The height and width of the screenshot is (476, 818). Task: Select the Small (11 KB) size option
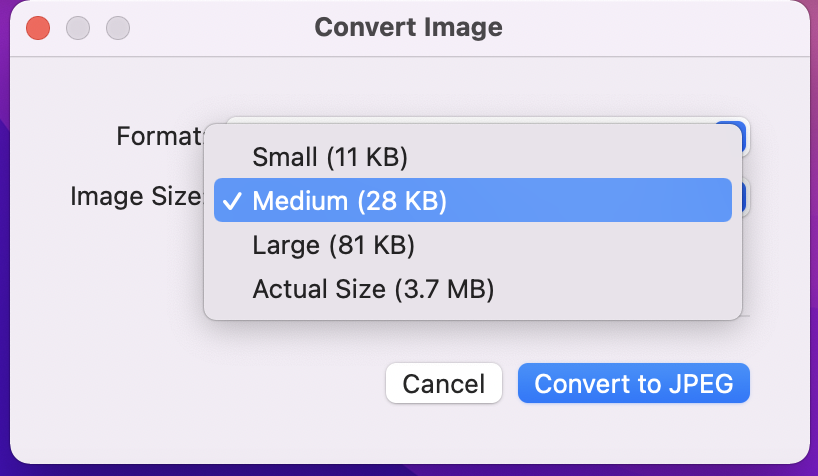coord(473,157)
